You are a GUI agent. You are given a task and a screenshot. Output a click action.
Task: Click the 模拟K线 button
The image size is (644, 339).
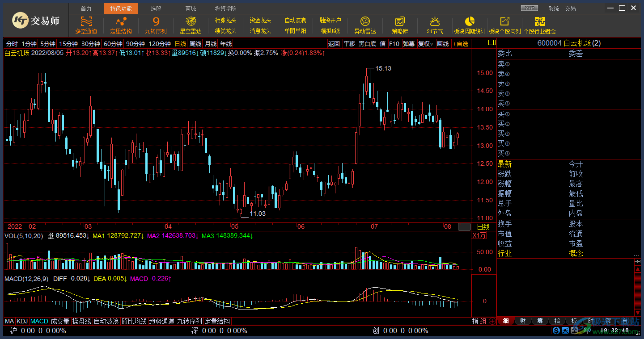(x=330, y=31)
